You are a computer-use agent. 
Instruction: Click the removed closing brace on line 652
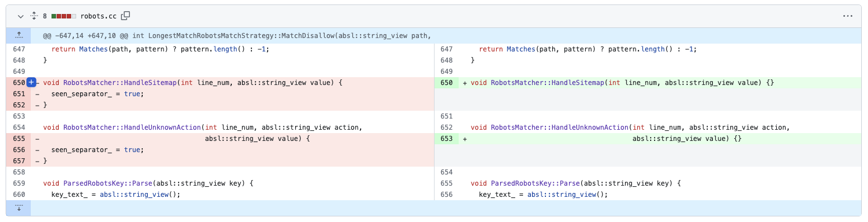(x=45, y=105)
